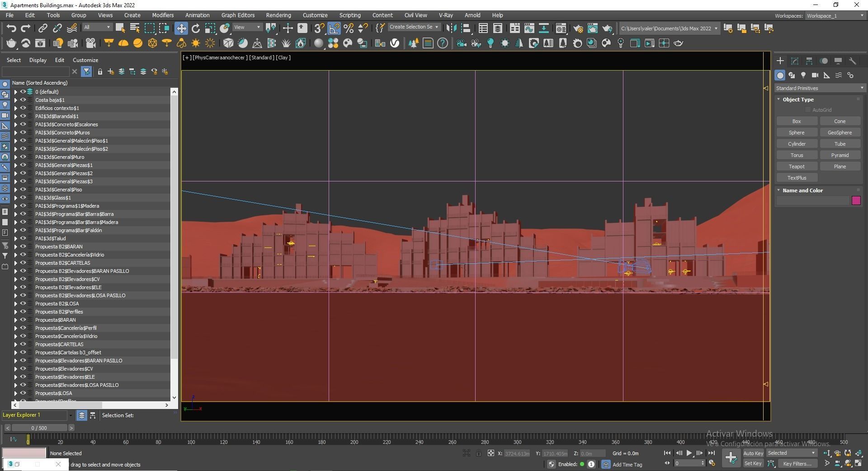Hide the Costa baja$1 layer
Screen dimensions: 868x471
click(23, 100)
